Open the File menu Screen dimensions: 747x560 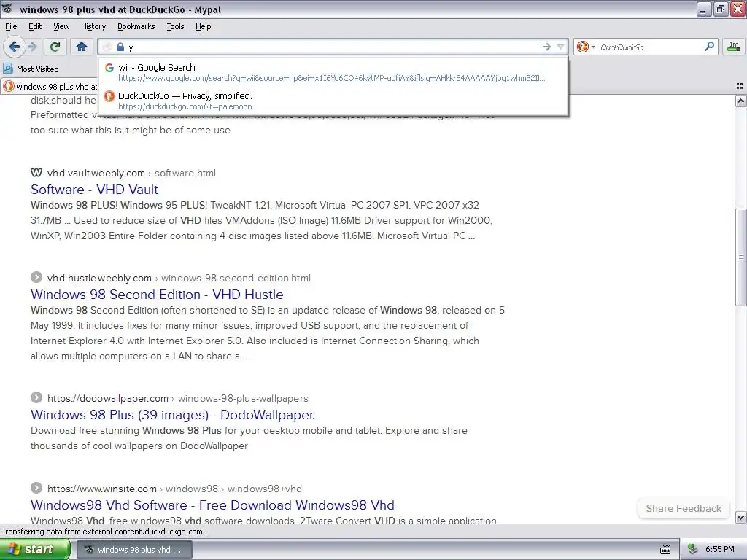[x=11, y=26]
